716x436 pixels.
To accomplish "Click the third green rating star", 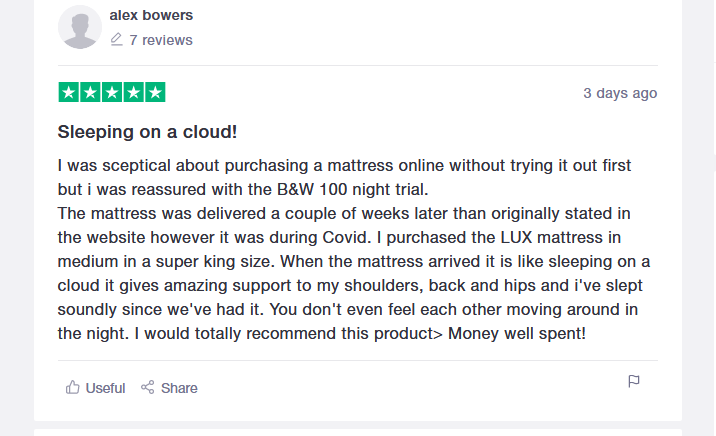I will tap(112, 92).
